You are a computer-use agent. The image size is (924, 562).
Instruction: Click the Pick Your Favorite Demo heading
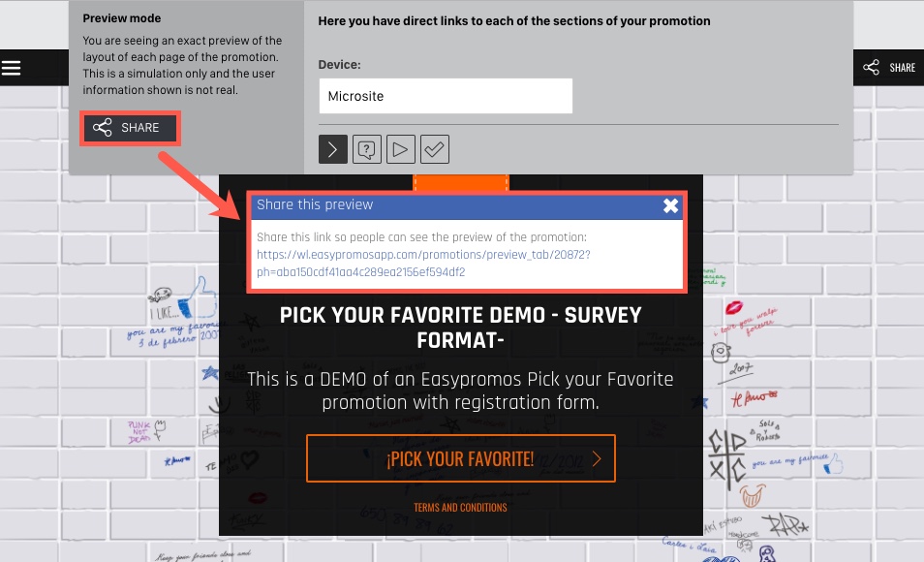460,328
